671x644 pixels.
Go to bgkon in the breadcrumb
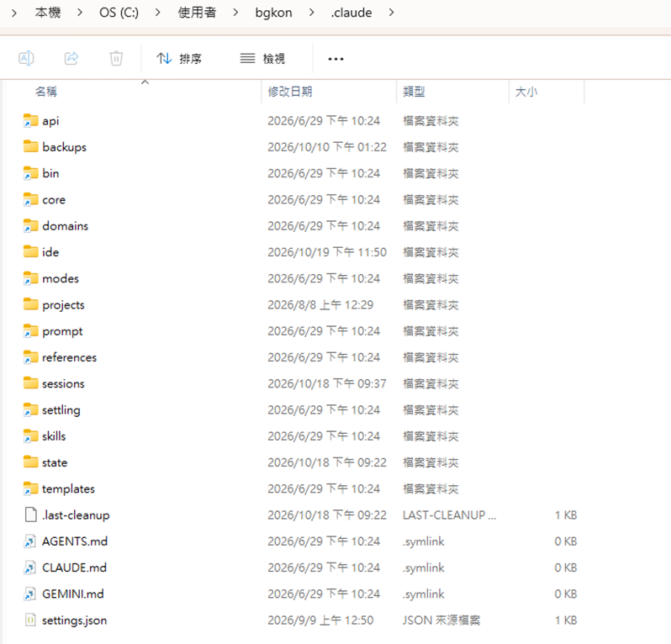pos(273,13)
